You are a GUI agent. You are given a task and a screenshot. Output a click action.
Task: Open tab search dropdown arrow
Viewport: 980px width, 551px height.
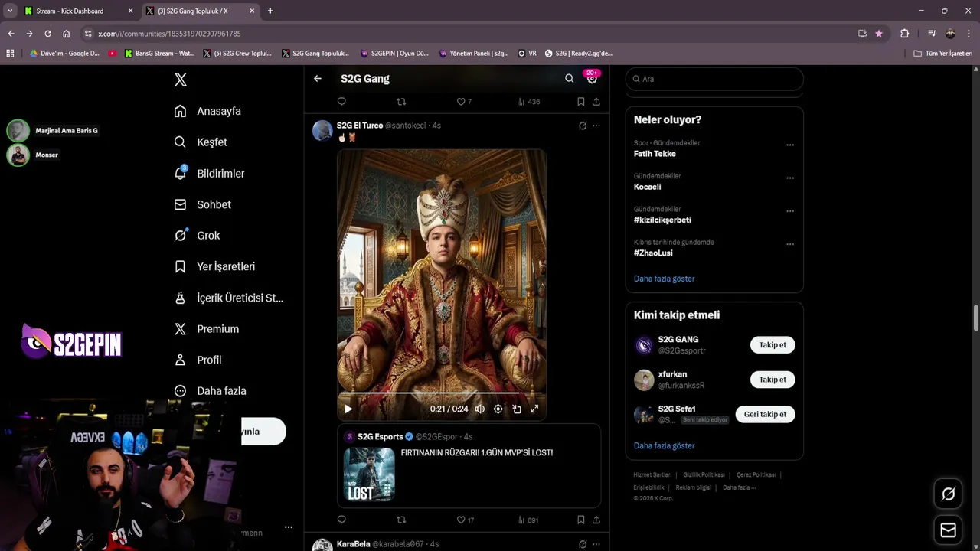pos(10,11)
